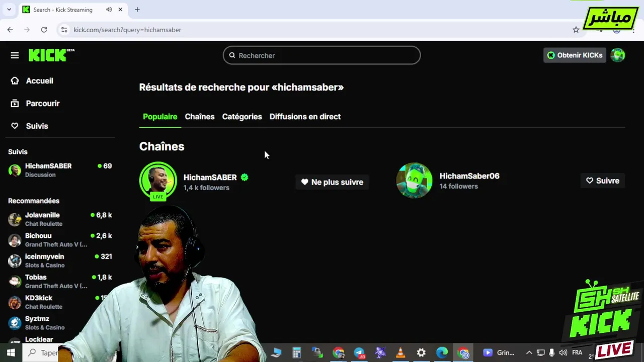Open HichamSABER channel avatar
The height and width of the screenshot is (362, 644).
[x=158, y=180]
